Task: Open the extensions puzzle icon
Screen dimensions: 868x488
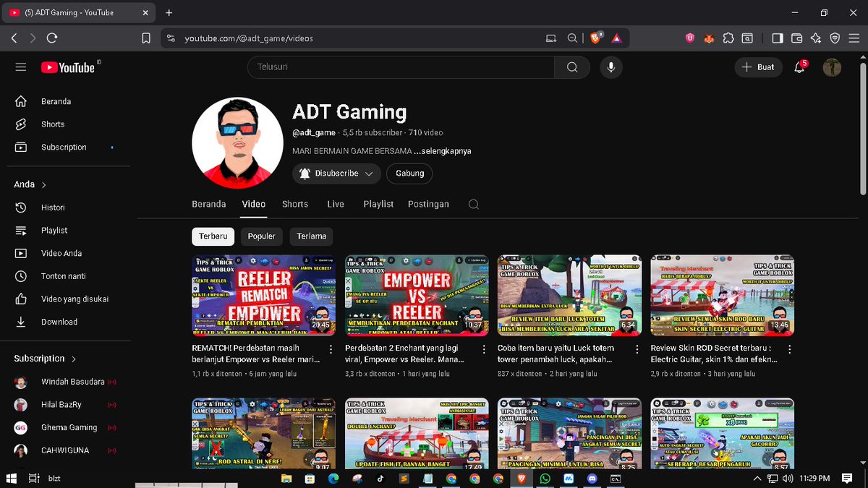Action: pyautogui.click(x=728, y=38)
